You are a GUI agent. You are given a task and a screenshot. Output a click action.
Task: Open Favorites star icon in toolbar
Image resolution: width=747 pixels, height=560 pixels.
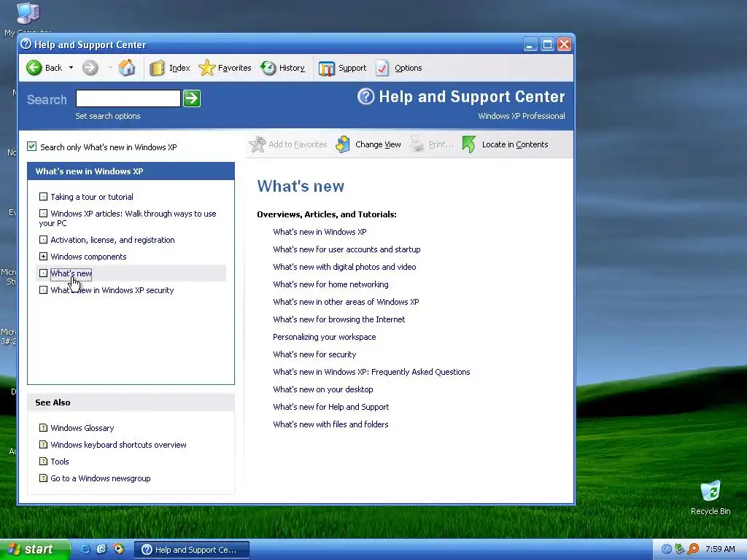pyautogui.click(x=206, y=68)
